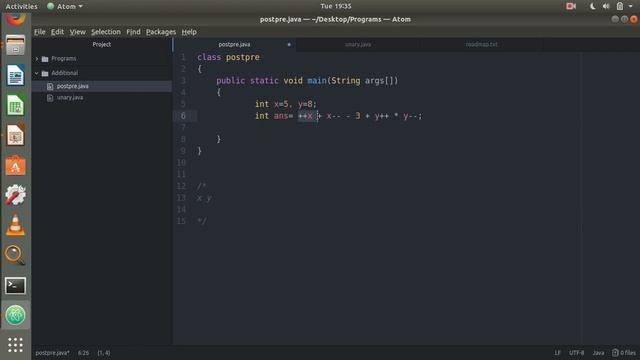This screenshot has width=640, height=360.
Task: Click the postpre.java file icon in tree
Action: [50, 86]
